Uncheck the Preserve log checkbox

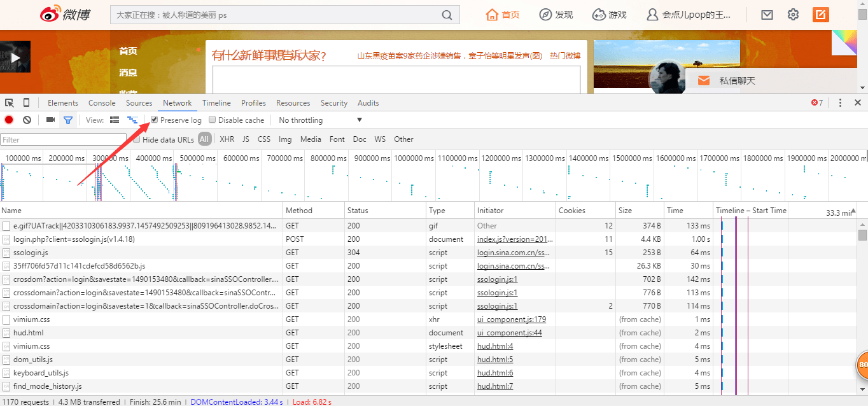tap(154, 120)
